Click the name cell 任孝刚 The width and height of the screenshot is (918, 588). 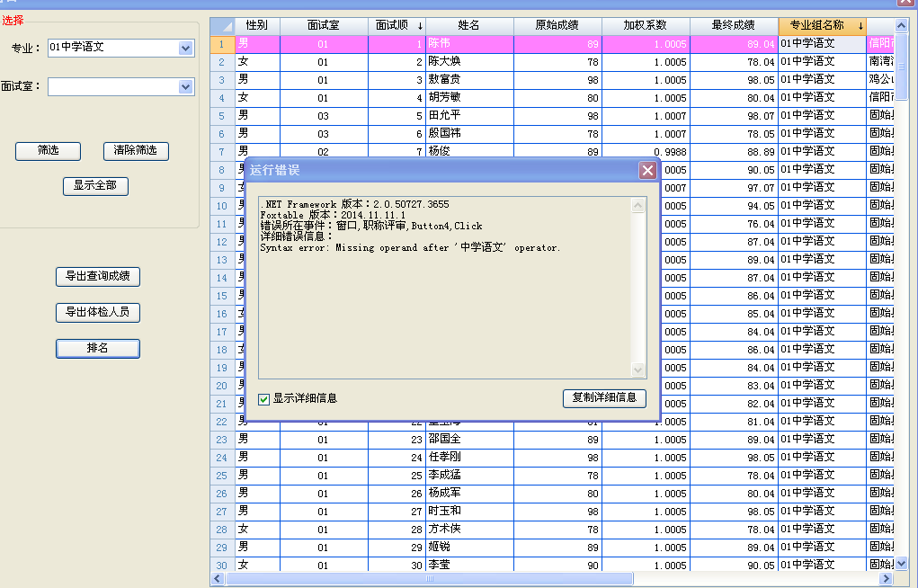(469, 458)
